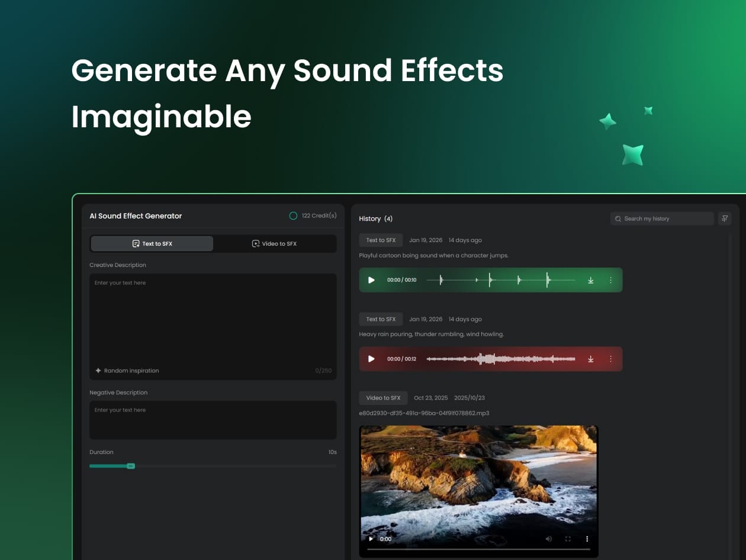Open more options for boing sound
This screenshot has width=746, height=560.
[610, 280]
